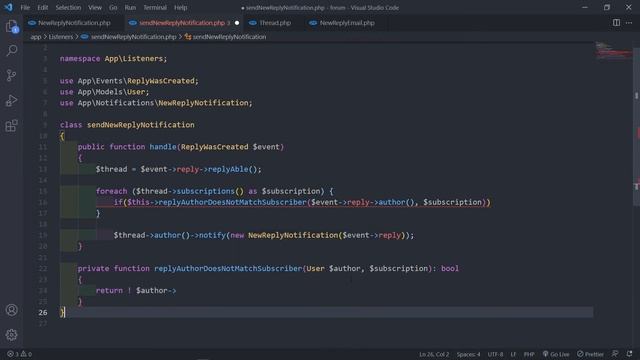Viewport: 640px width, 360px height.
Task: Open the Selection menu
Action: [68, 7]
